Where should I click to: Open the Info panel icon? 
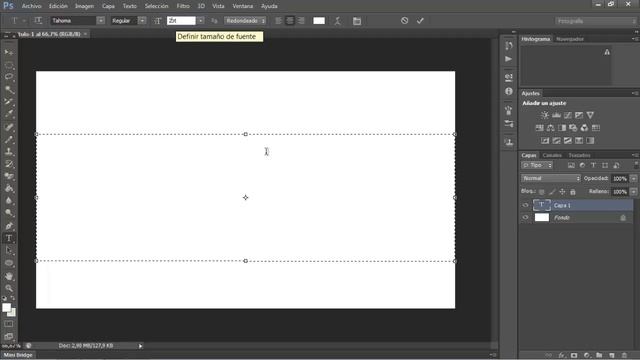(x=509, y=91)
